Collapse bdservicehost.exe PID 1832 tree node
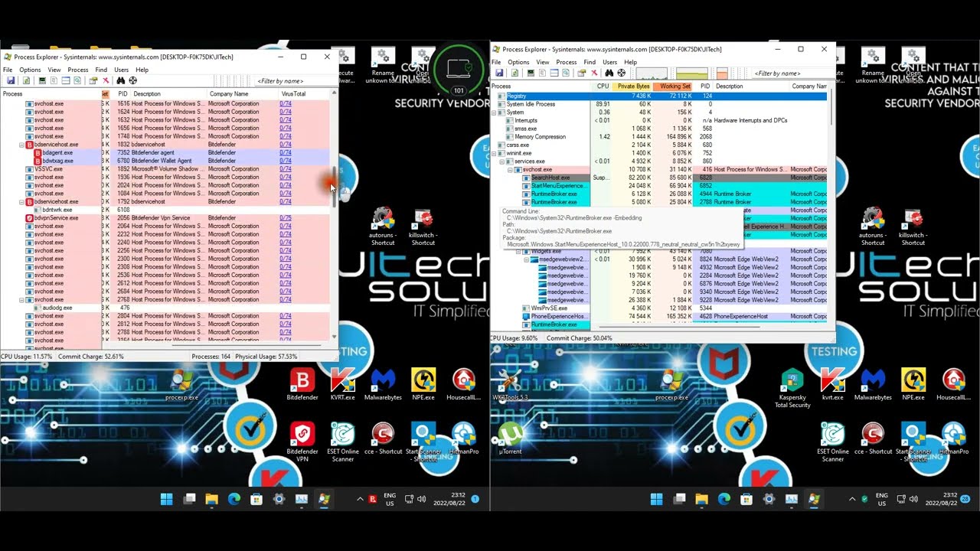This screenshot has width=980, height=551. click(22, 145)
